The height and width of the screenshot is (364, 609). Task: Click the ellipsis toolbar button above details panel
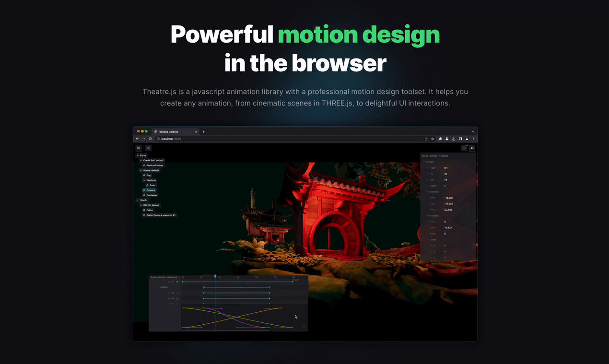click(x=464, y=148)
